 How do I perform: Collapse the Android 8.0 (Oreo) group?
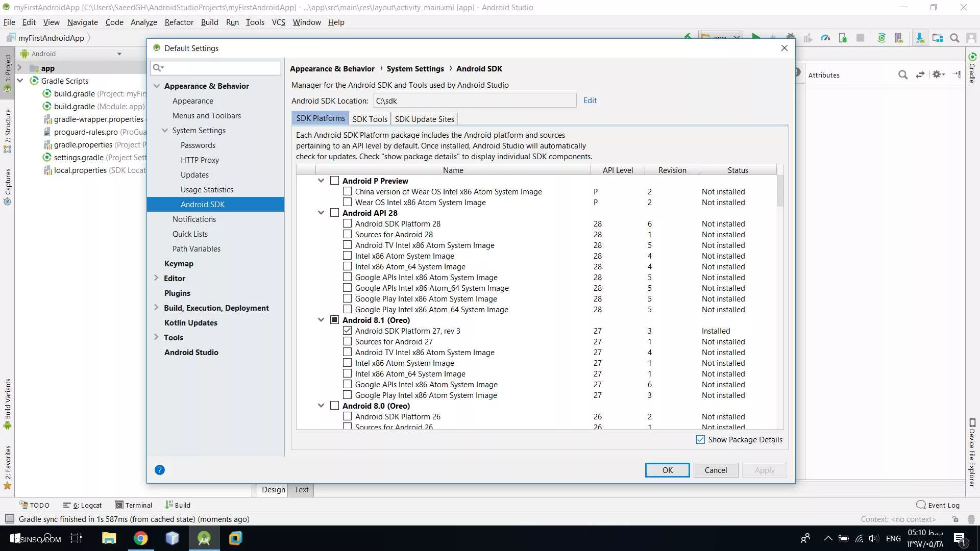tap(321, 406)
